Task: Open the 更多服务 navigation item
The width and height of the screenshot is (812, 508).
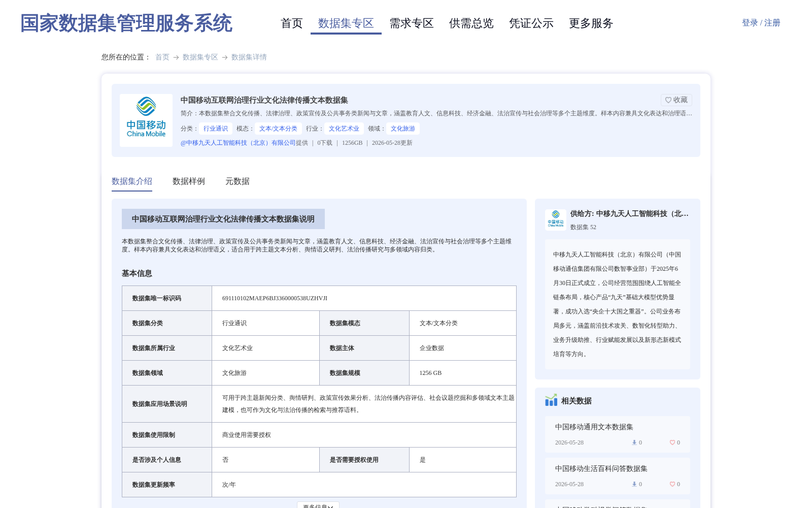Action: pos(591,23)
